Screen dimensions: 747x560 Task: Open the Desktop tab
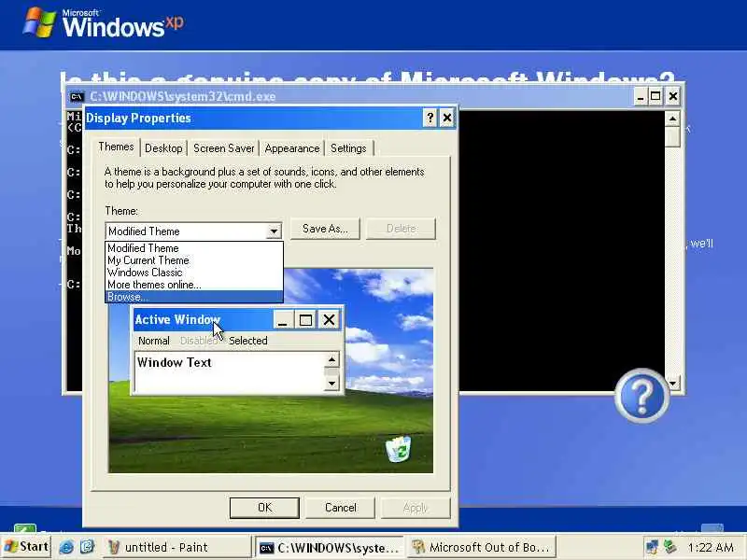point(163,148)
